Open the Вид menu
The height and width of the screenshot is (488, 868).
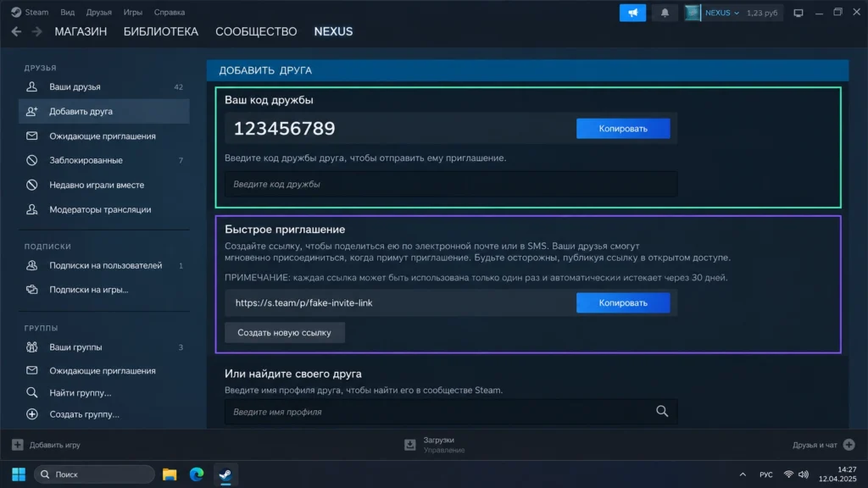(x=68, y=12)
